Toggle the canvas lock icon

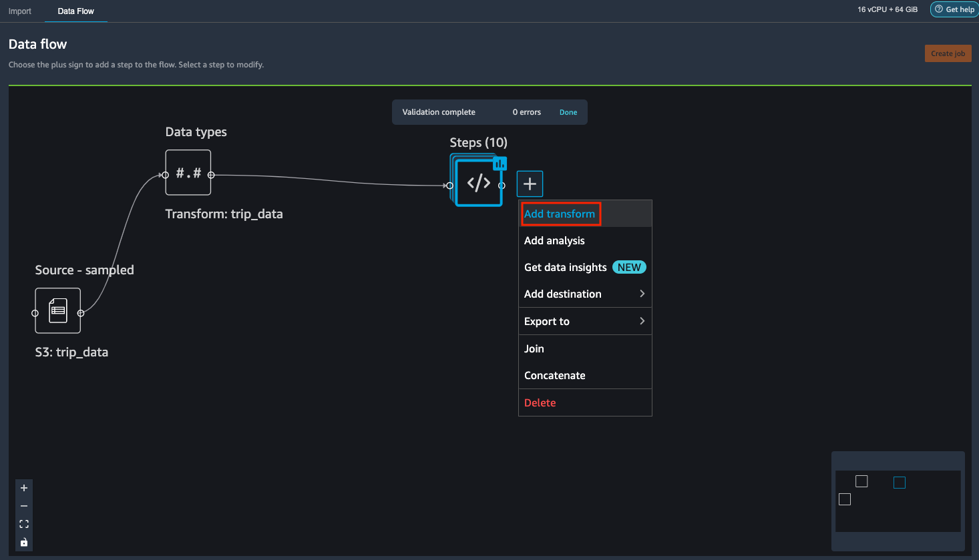(23, 542)
